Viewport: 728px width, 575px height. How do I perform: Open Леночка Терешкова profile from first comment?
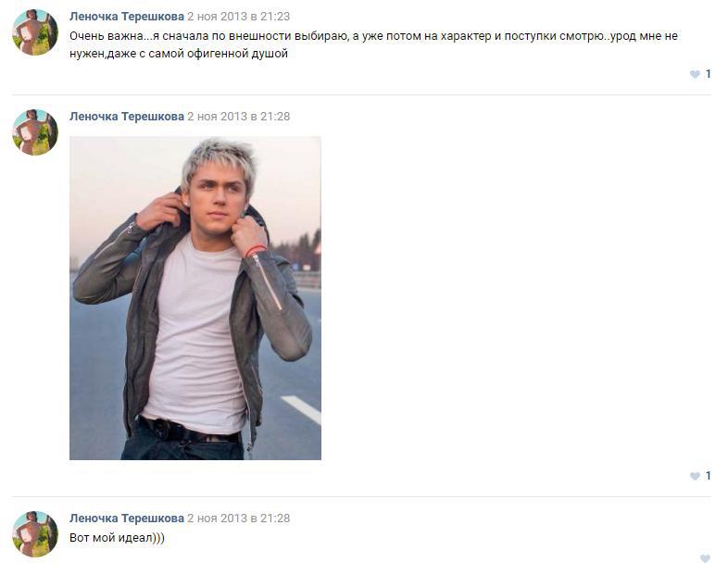tap(127, 17)
